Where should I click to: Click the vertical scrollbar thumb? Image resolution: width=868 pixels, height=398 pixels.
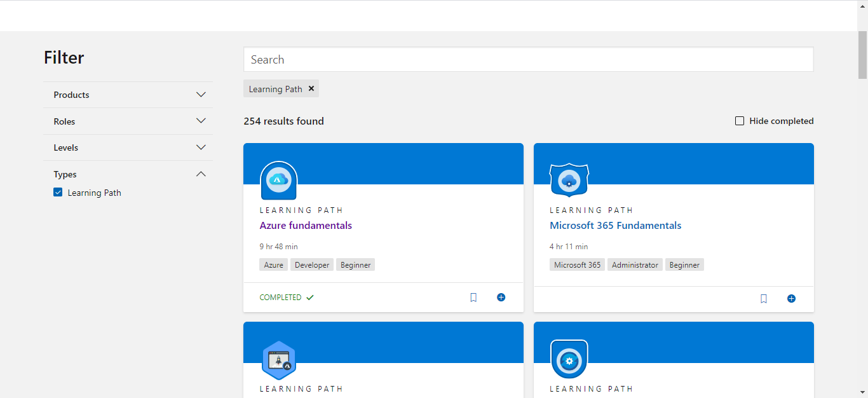pos(863,54)
